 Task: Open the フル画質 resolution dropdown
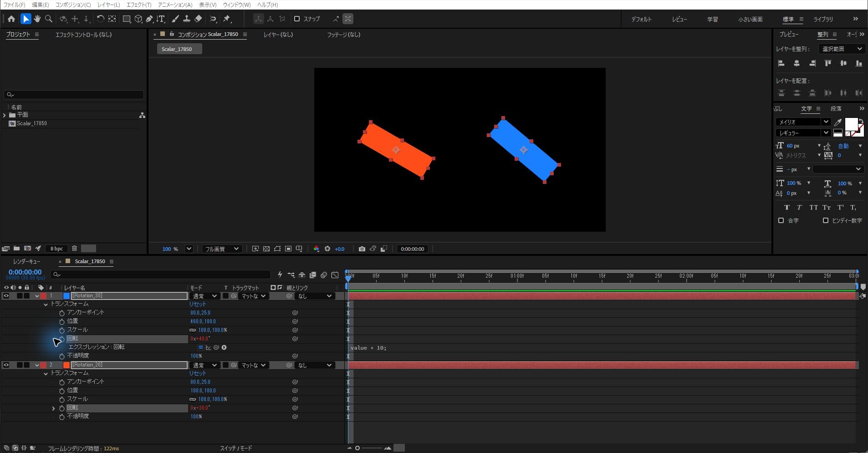coord(221,249)
